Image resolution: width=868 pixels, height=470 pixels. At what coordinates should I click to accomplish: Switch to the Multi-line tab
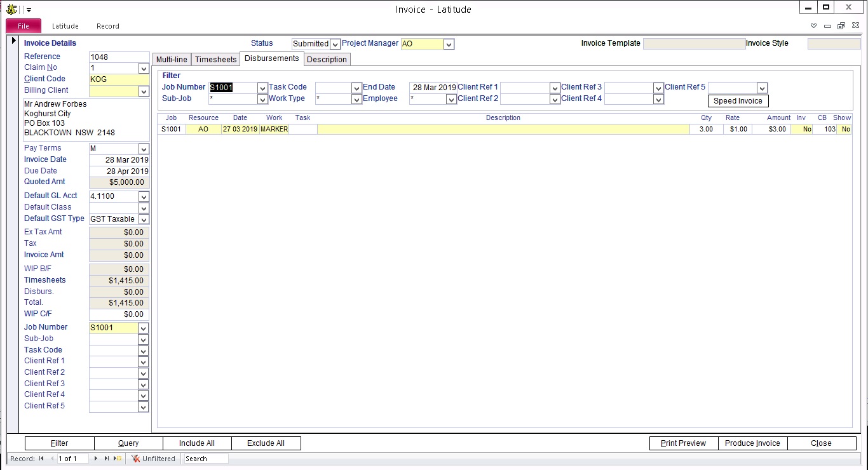(172, 59)
